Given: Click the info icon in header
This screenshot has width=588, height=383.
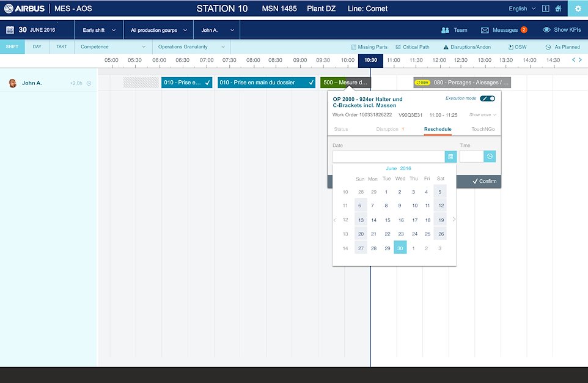Looking at the screenshot, I should tap(545, 9).
